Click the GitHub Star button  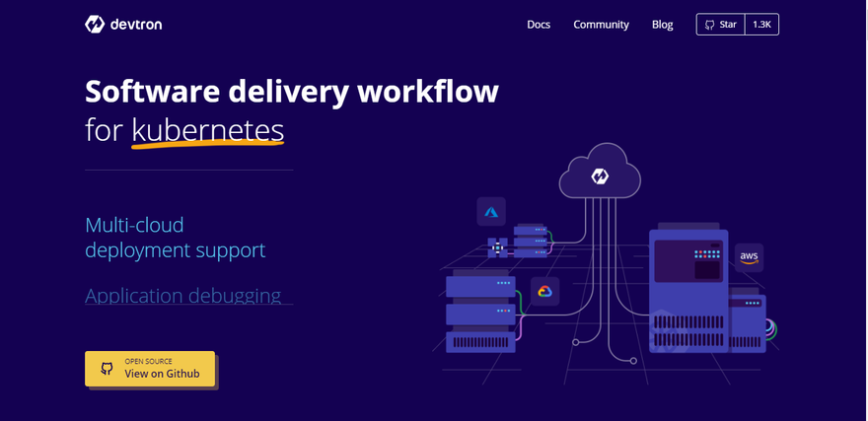tap(721, 25)
